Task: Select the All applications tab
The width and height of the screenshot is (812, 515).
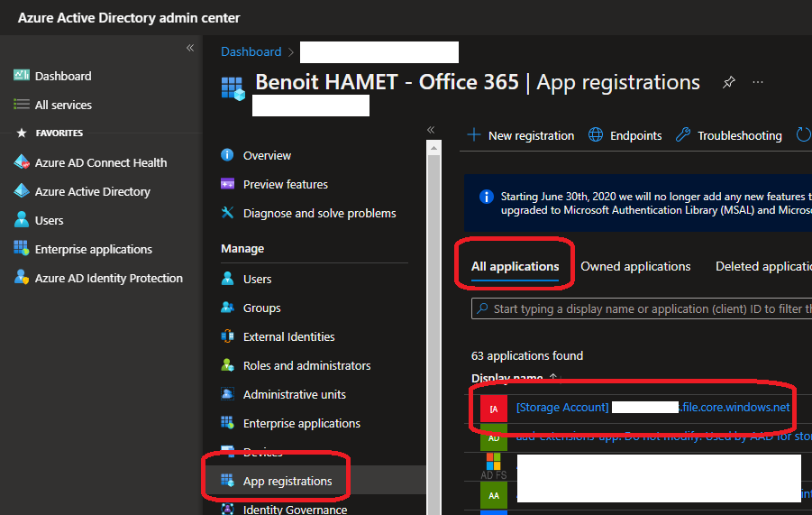Action: (515, 266)
